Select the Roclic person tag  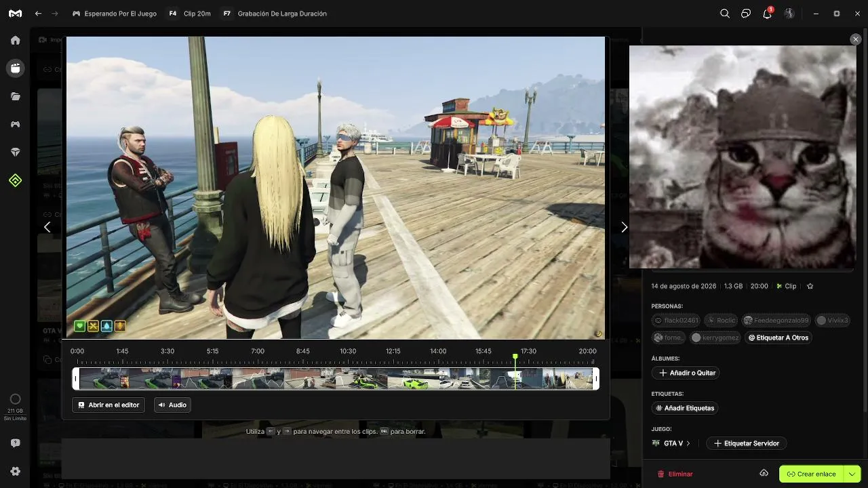(721, 321)
